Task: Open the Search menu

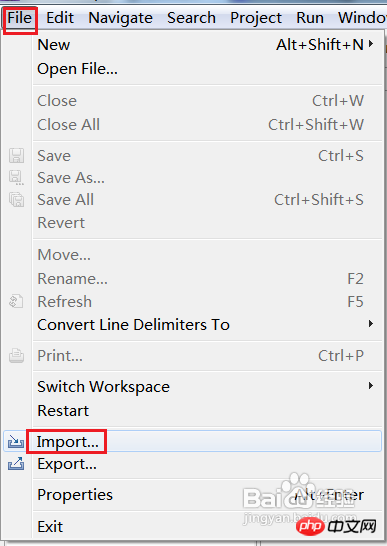Action: point(191,18)
